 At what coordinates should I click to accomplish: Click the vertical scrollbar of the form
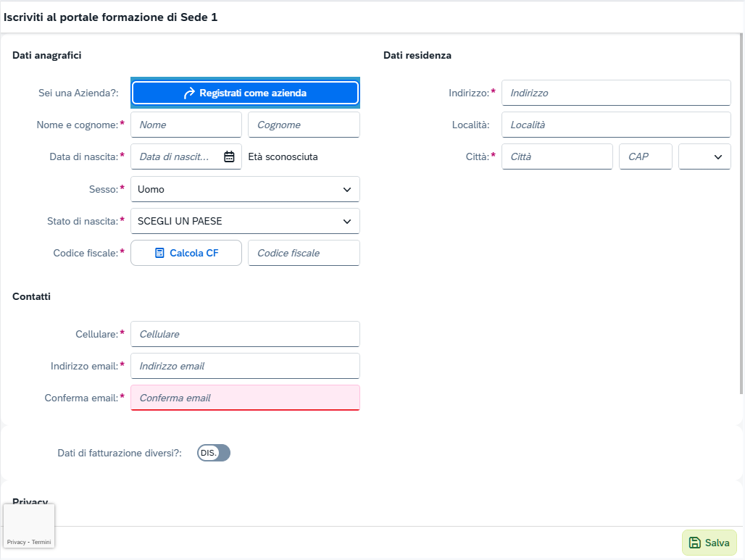click(741, 214)
